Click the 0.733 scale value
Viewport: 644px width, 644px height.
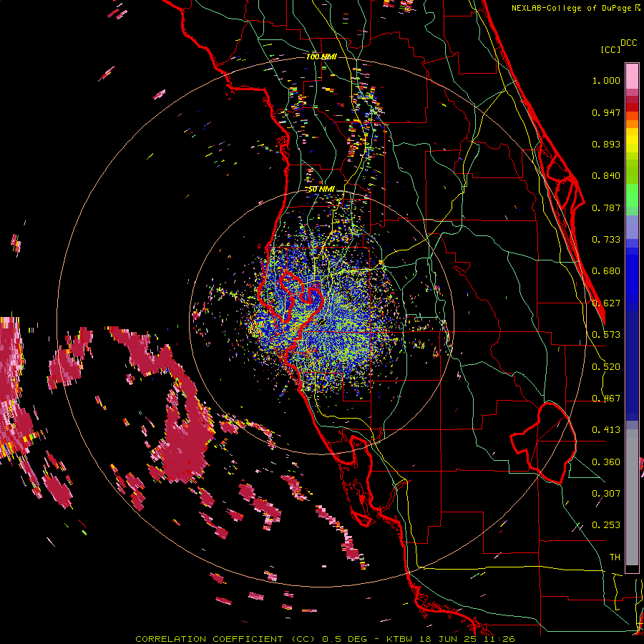606,240
